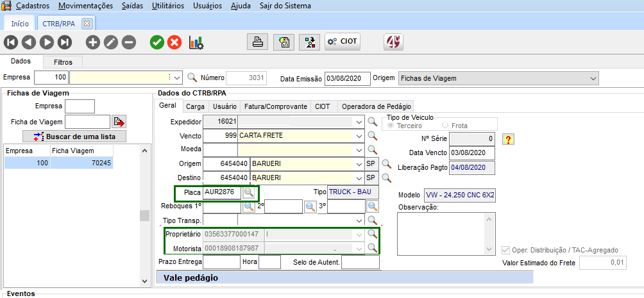Click the edit record pencil icon
The width and height of the screenshot is (644, 298).
111,42
